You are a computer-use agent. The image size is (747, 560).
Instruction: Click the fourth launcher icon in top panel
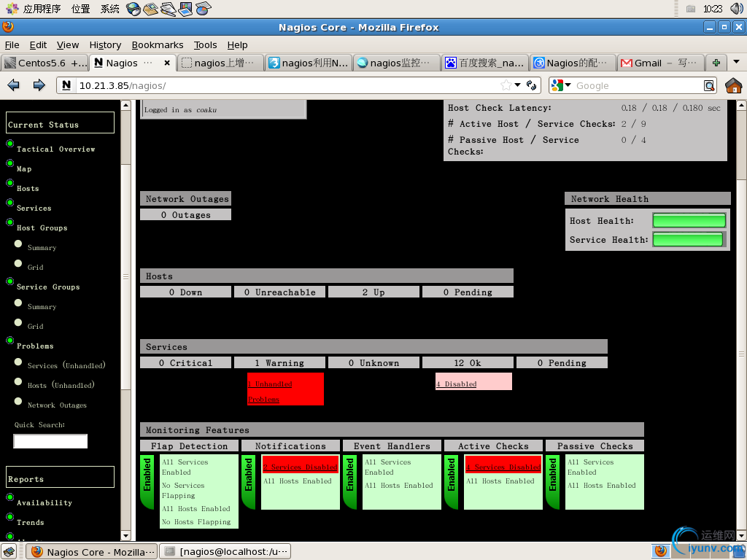[185, 9]
